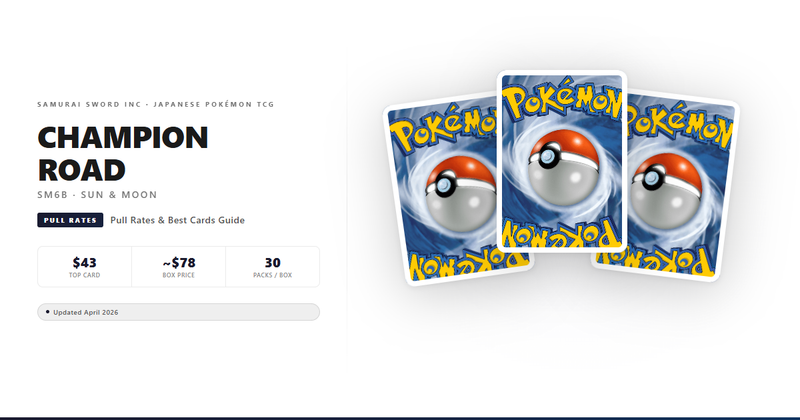800x420 pixels.
Task: Click the SM6B - Sun & Moon subtitle
Action: (x=97, y=194)
